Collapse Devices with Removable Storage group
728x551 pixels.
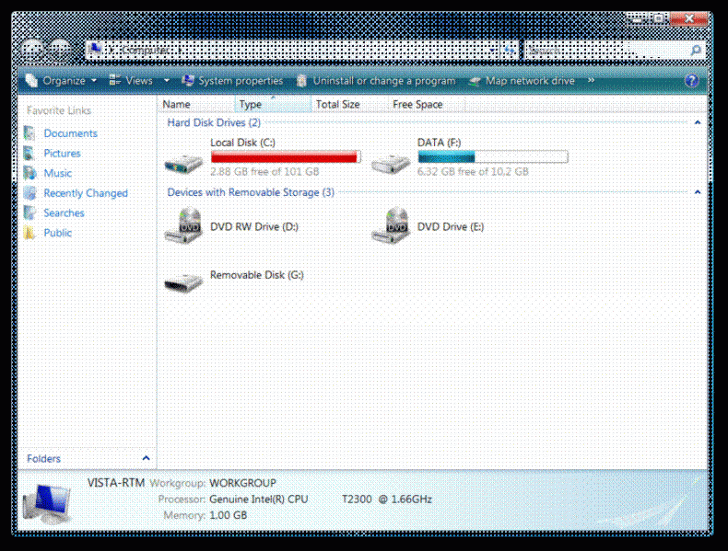pos(697,192)
